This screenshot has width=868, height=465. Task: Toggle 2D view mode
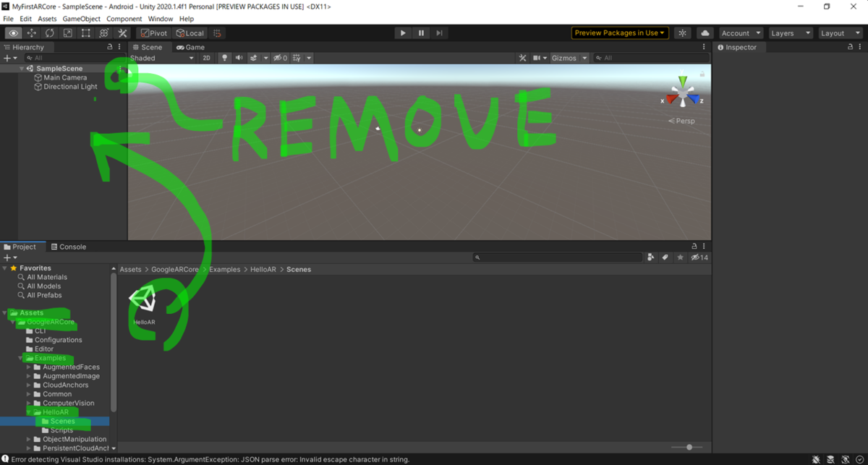click(x=206, y=58)
